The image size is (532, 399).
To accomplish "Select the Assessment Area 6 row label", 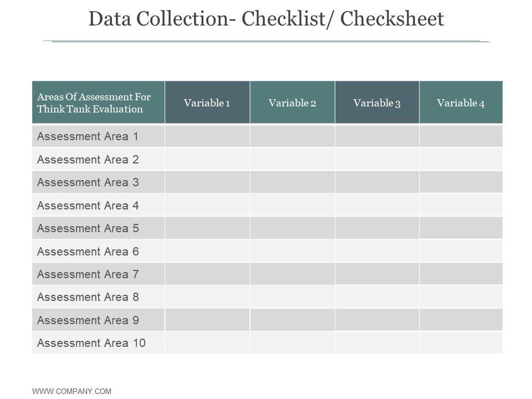I will click(x=88, y=252).
